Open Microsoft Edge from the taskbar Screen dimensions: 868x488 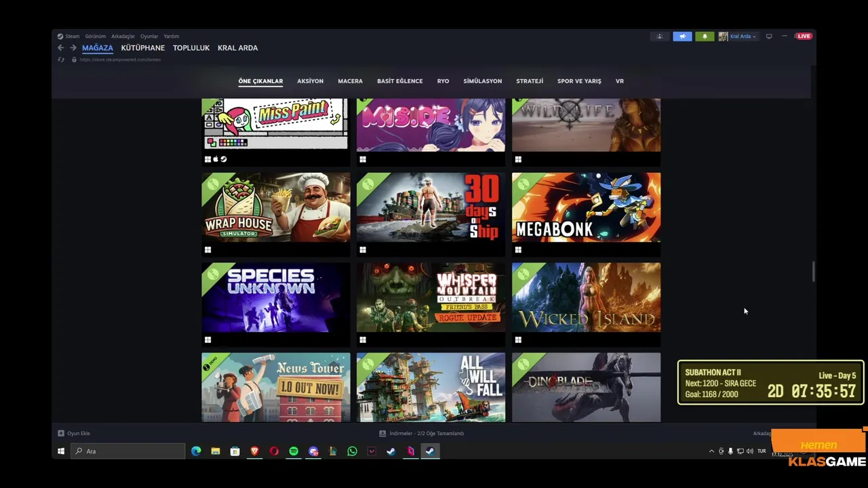coord(196,451)
